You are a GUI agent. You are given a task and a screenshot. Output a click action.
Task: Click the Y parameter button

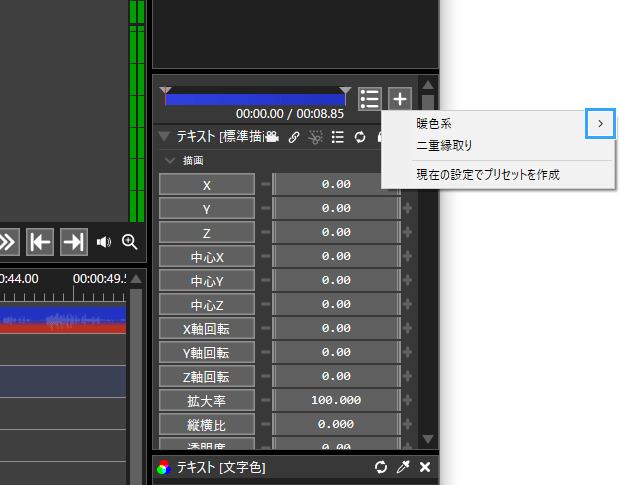click(x=207, y=208)
